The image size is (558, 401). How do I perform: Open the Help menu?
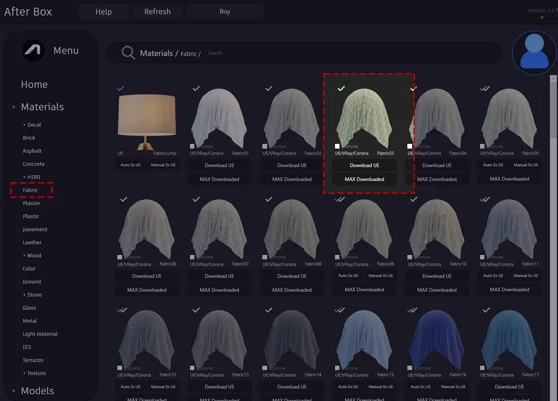[104, 12]
